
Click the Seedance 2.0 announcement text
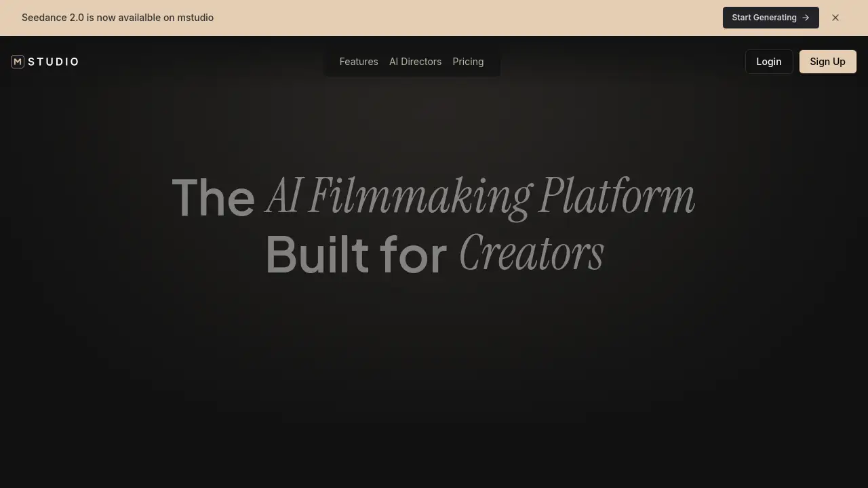click(x=117, y=18)
